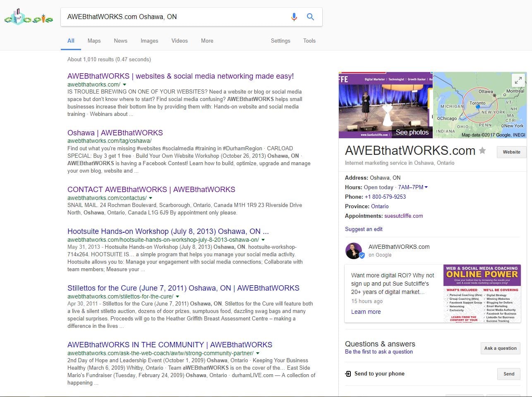Switch to the News tab
This screenshot has width=532, height=397.
point(120,41)
